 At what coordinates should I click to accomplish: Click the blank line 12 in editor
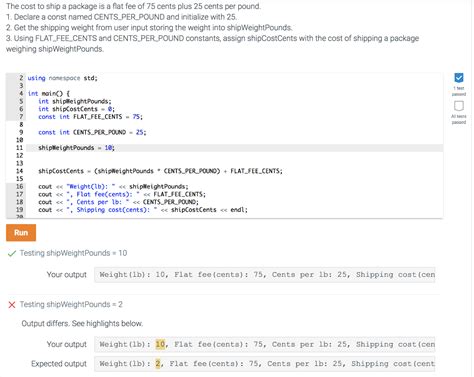click(x=234, y=155)
